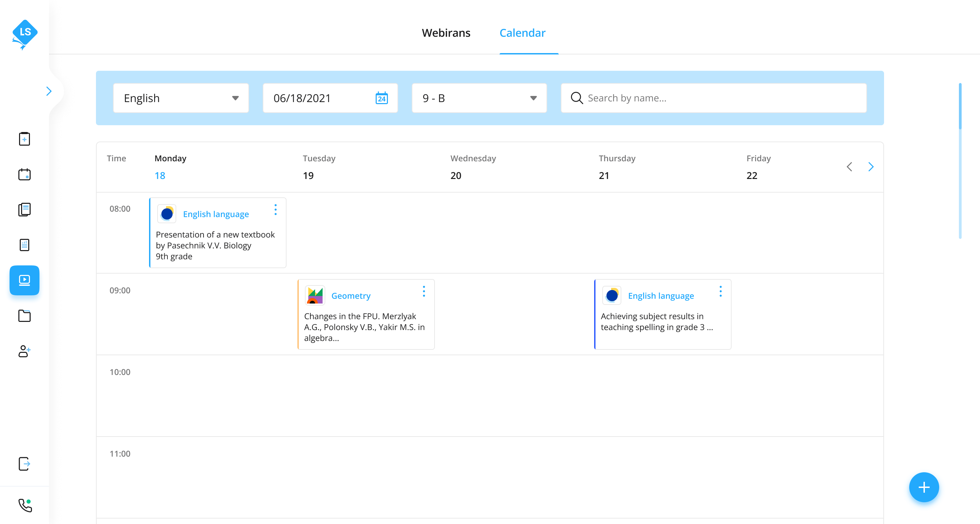
Task: Open the 9 - B class dropdown
Action: (x=479, y=98)
